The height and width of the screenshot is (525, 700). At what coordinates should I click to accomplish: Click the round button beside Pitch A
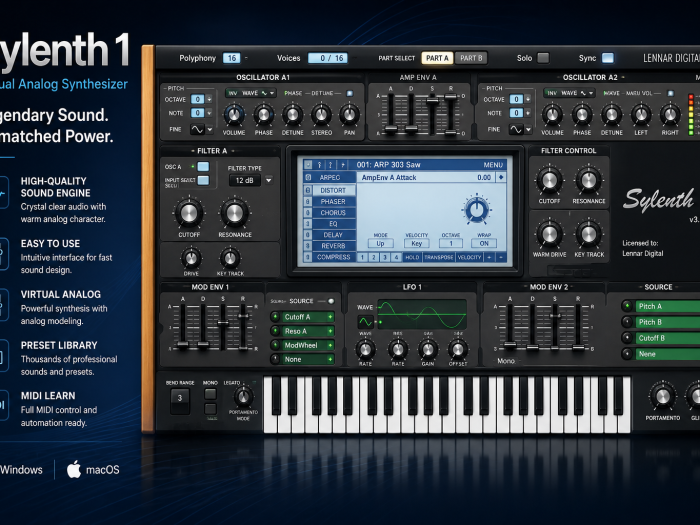tap(627, 306)
